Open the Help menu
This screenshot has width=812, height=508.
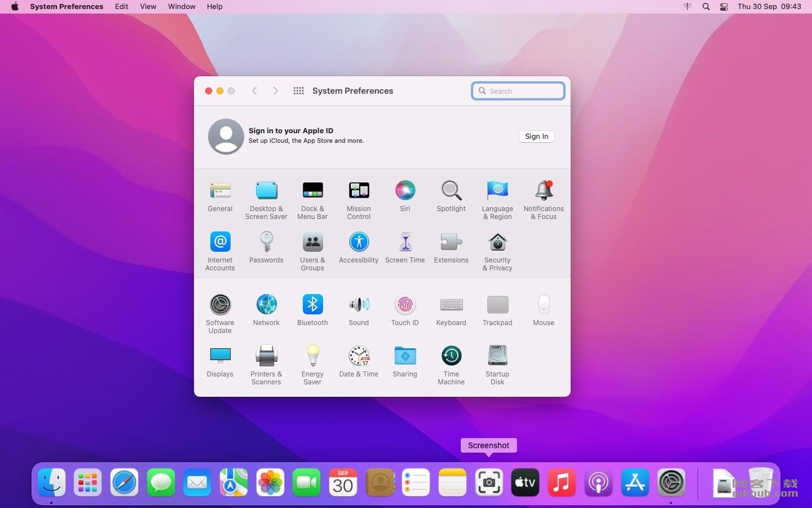click(214, 7)
